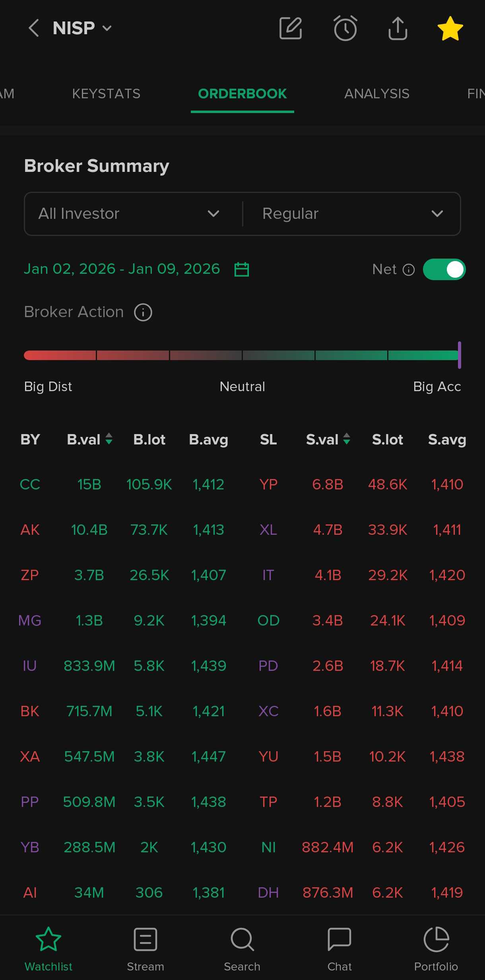Image resolution: width=485 pixels, height=980 pixels.
Task: Switch to the ANALYSIS tab
Action: (376, 94)
